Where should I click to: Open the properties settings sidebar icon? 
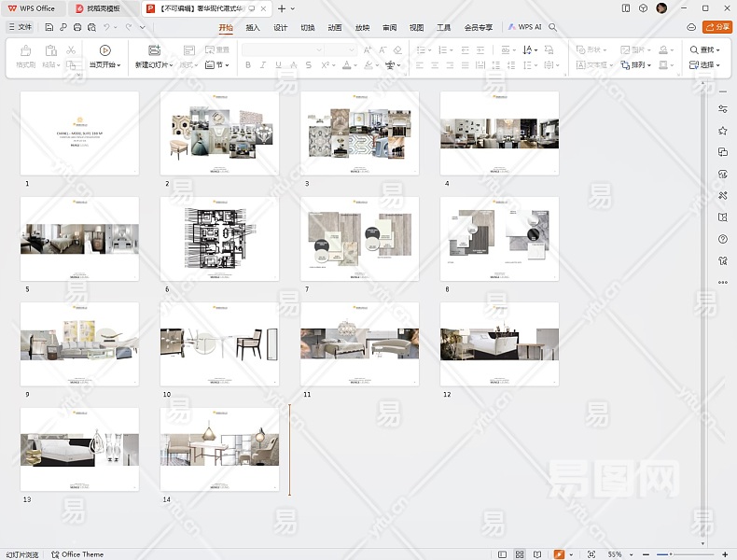tap(723, 109)
